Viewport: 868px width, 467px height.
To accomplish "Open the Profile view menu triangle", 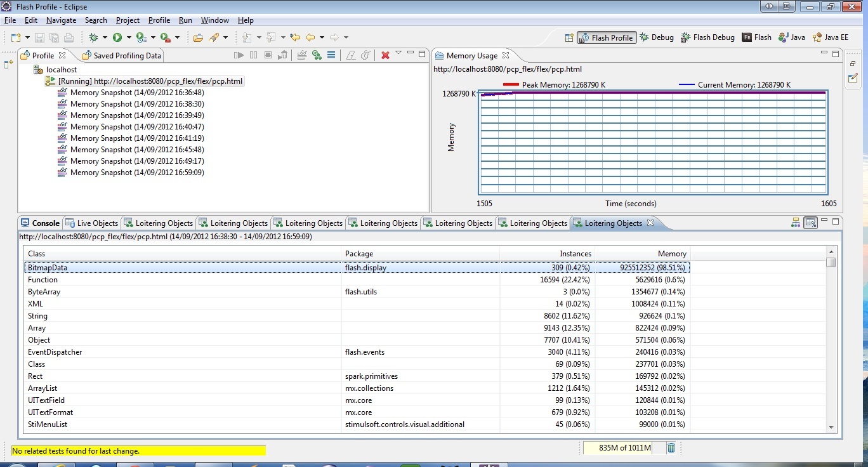I will tap(398, 53).
